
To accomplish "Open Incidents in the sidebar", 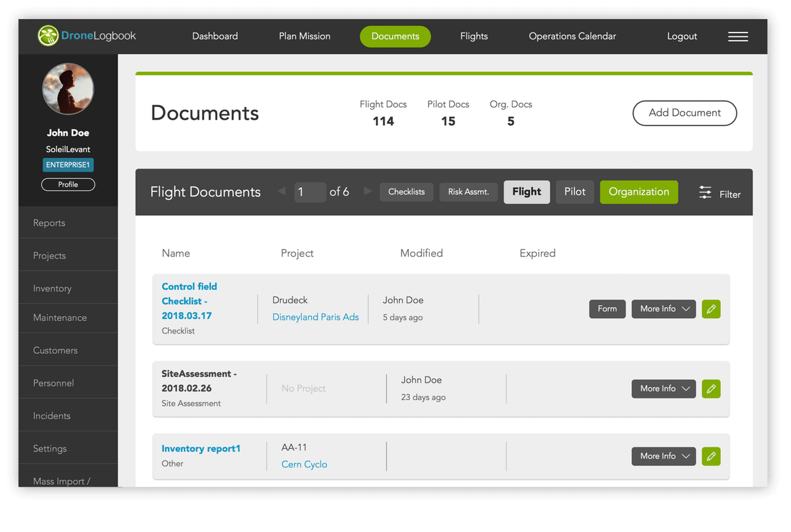I will [68, 416].
